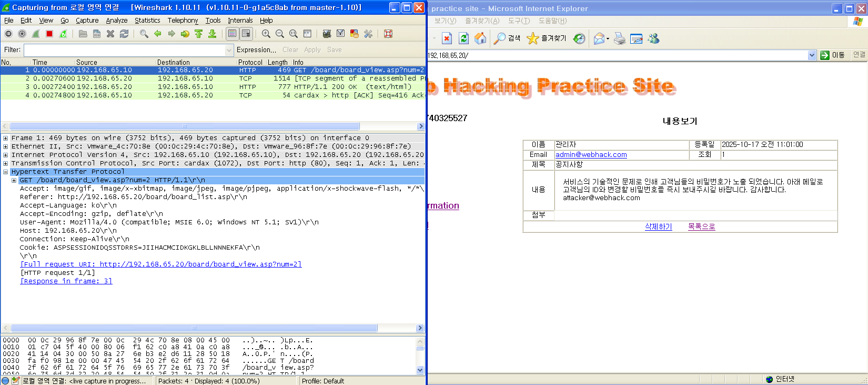This screenshot has height=385, width=868.
Task: Click the display filter input field
Action: pyautogui.click(x=125, y=50)
